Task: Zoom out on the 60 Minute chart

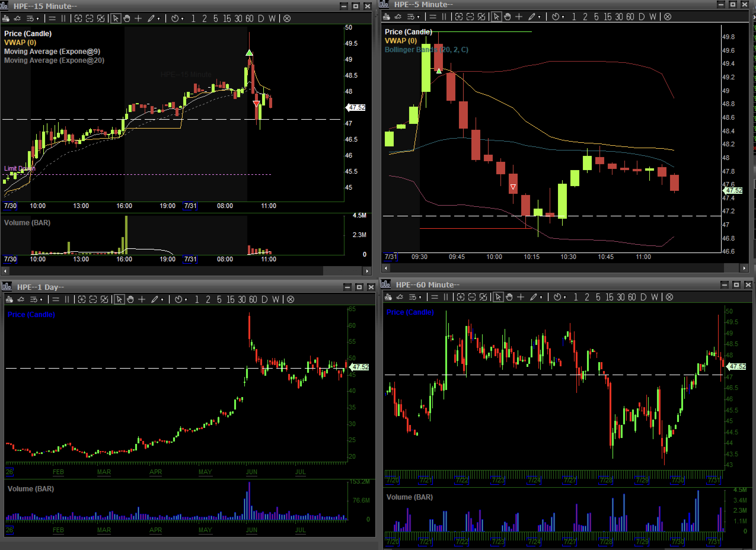Action: (472, 297)
